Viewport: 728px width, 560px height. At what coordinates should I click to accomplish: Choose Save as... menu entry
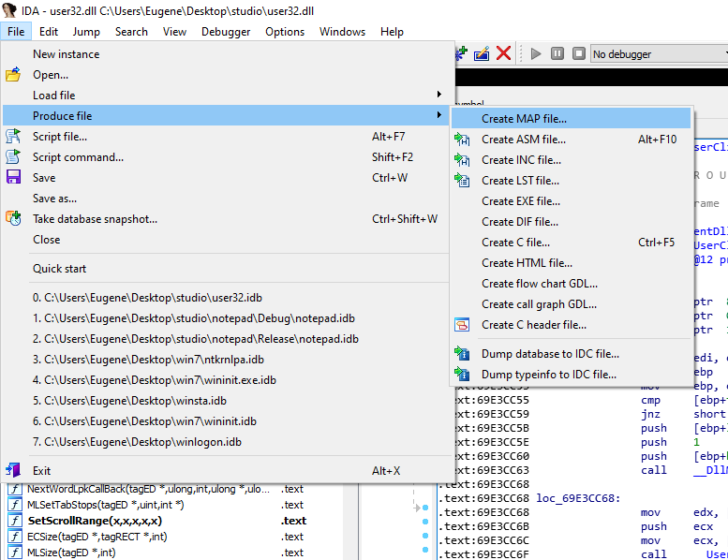(226, 199)
